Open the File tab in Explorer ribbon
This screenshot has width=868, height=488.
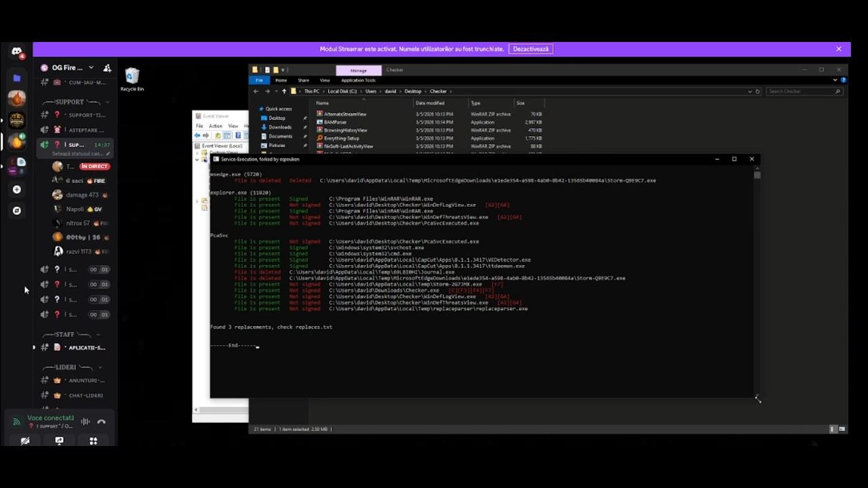coord(259,80)
